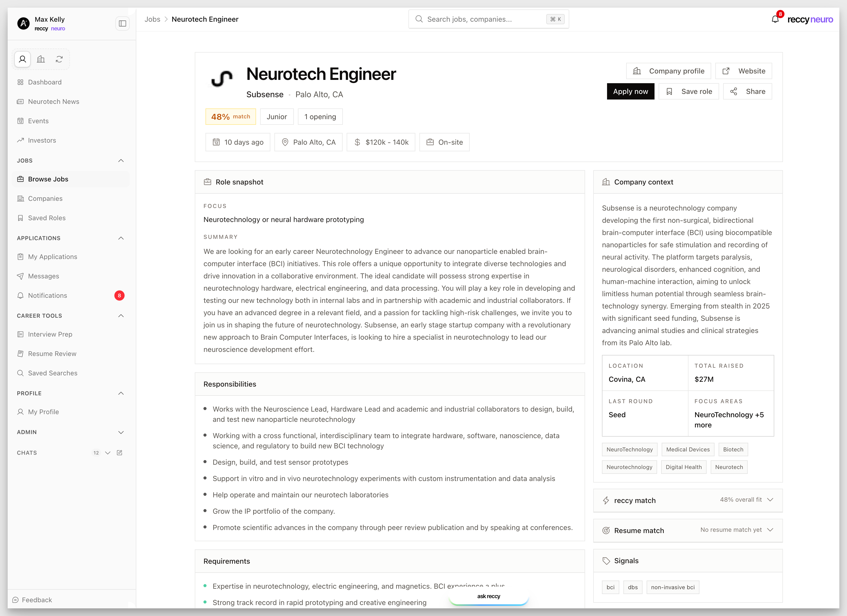The width and height of the screenshot is (847, 616).
Task: Click the Apply now button
Action: (630, 91)
